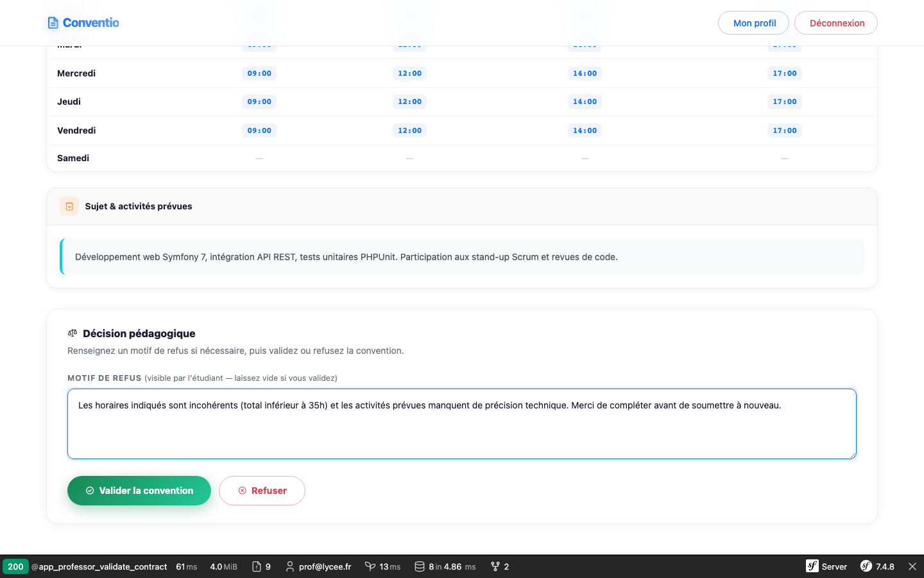Click the Symfony Server icon
The height and width of the screenshot is (578, 924).
coord(812,566)
